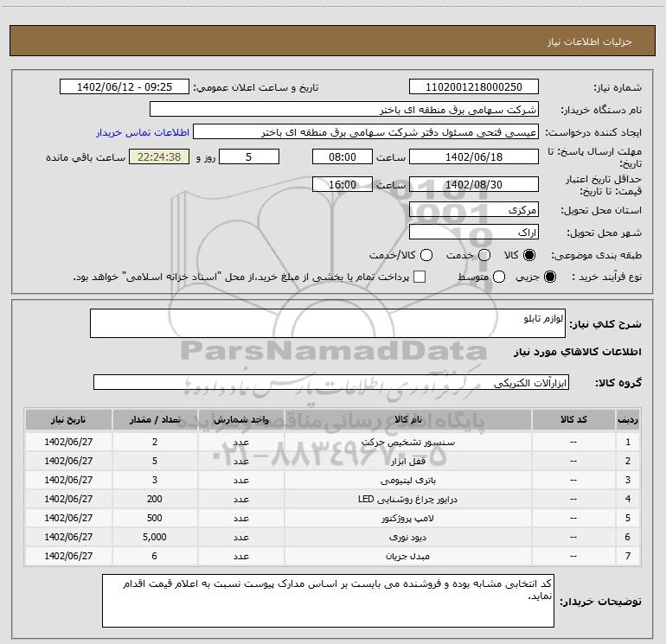Select the کالا/خدمت radio button
The width and height of the screenshot is (666, 644).
coord(426,255)
